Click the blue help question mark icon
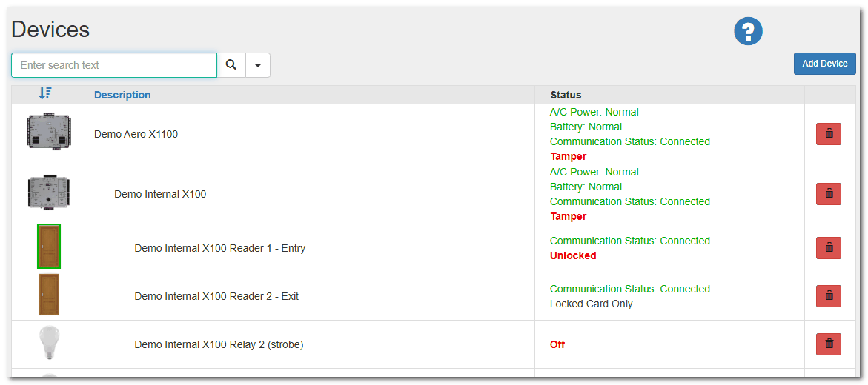The height and width of the screenshot is (385, 868). (x=748, y=31)
